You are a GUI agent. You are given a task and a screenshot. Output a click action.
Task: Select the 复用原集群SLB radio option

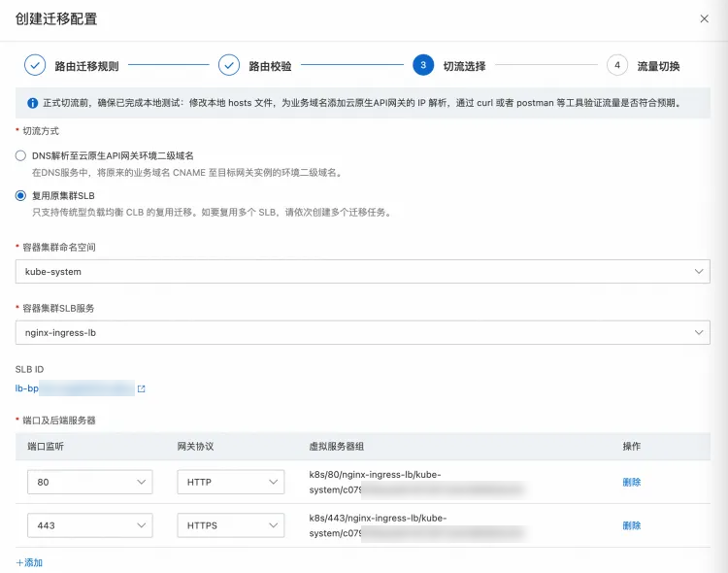(20, 195)
